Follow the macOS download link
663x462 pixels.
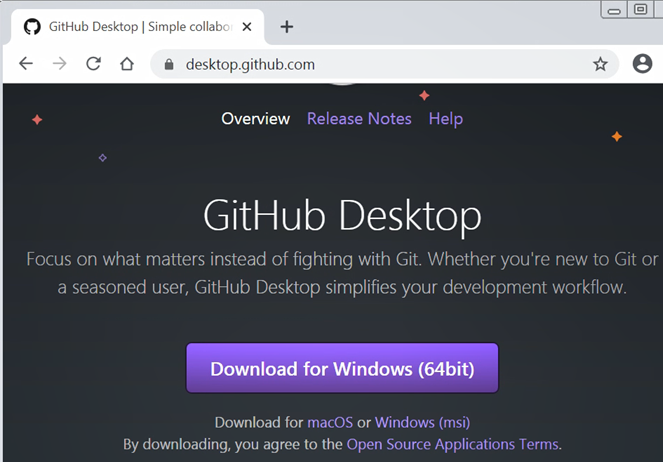[330, 422]
